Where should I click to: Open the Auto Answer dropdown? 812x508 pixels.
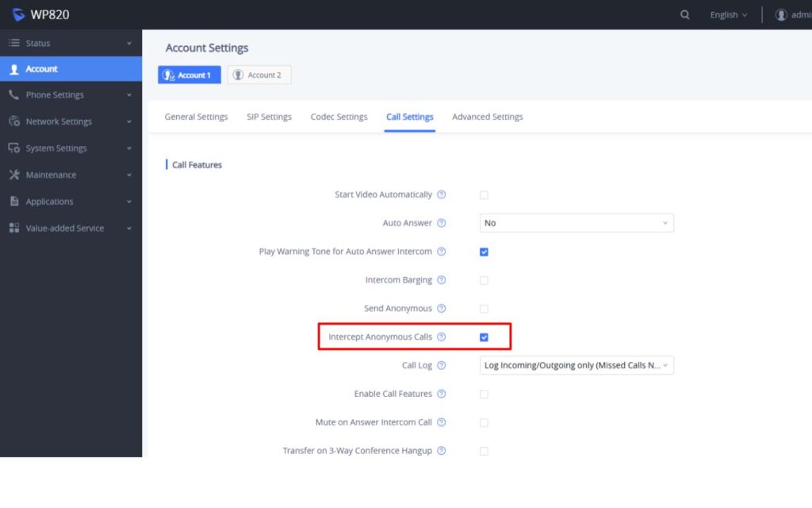[576, 223]
